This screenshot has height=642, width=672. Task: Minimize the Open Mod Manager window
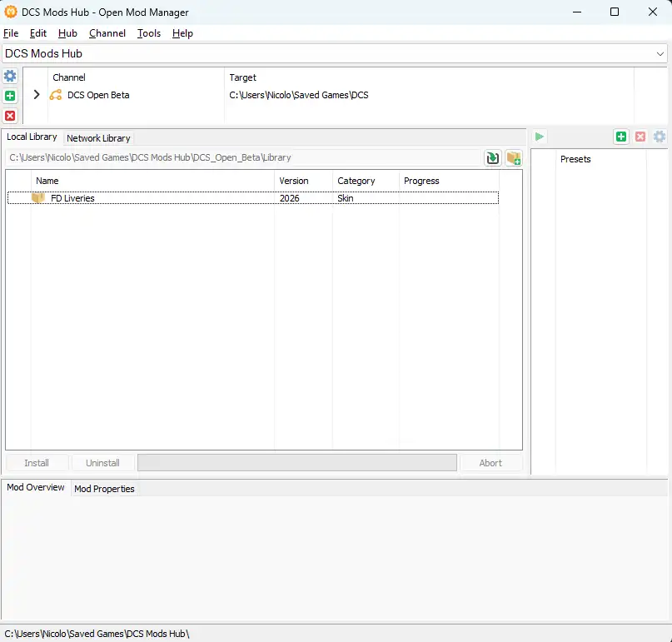pos(577,12)
